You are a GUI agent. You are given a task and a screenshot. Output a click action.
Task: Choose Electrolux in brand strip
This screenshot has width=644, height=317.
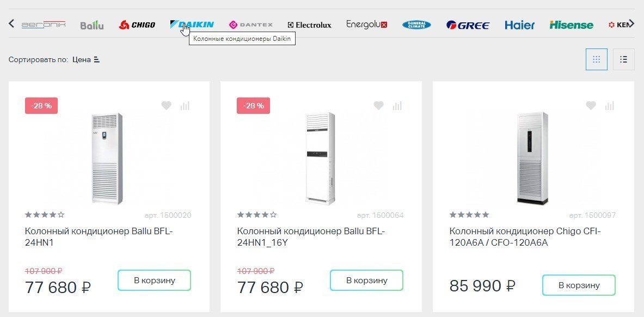pyautogui.click(x=309, y=25)
